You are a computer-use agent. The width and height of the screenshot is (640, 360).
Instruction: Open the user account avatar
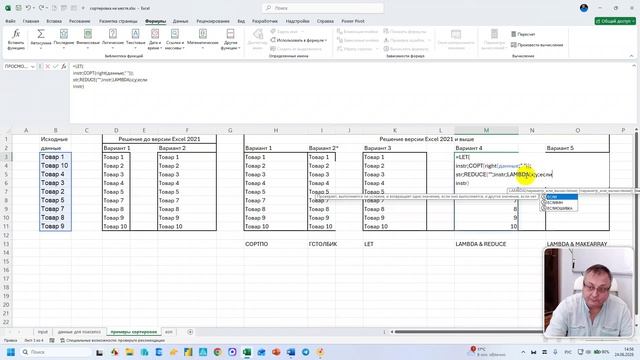(x=584, y=8)
